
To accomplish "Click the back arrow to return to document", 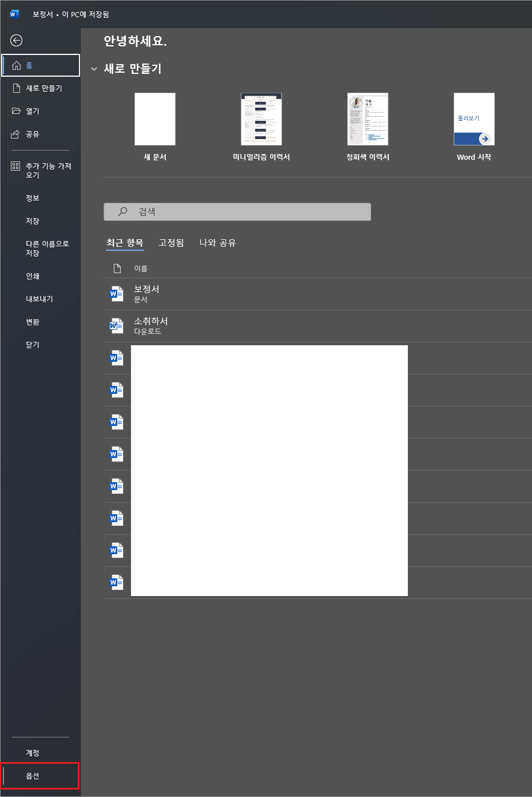I will [x=17, y=40].
